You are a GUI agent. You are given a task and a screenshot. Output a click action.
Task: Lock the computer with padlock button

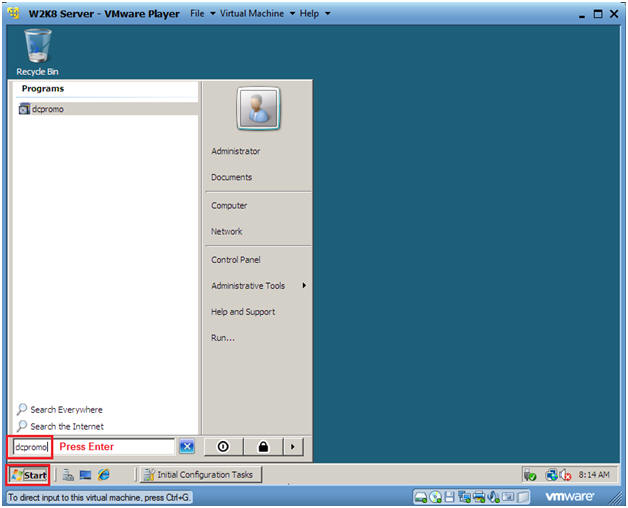coord(263,446)
